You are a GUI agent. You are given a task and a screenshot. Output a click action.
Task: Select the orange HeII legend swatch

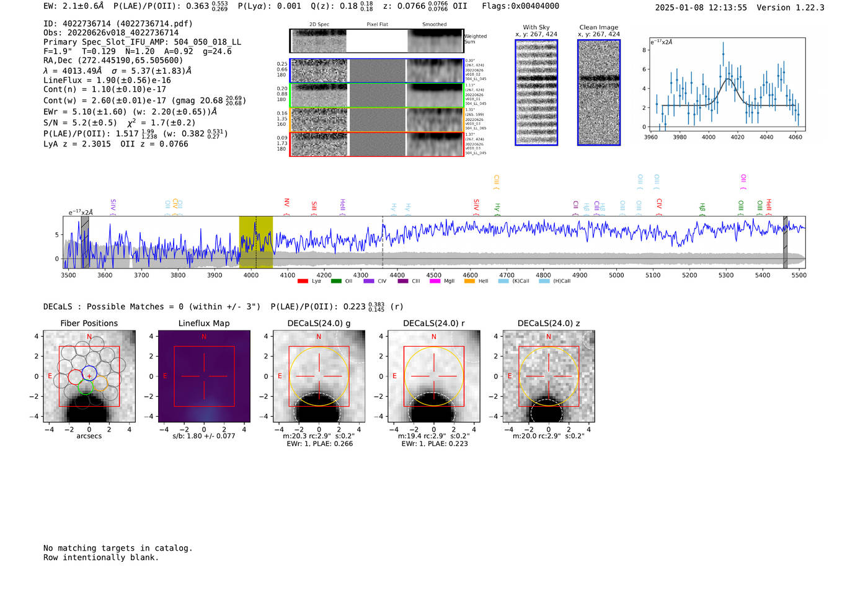(x=469, y=282)
